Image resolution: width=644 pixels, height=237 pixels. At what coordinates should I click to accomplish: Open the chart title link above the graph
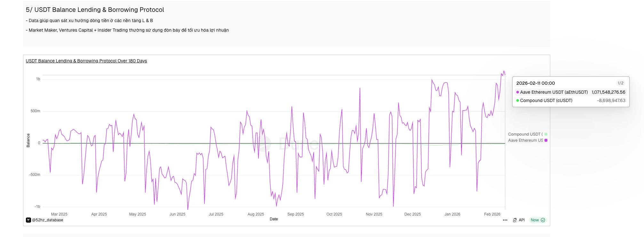(x=86, y=61)
